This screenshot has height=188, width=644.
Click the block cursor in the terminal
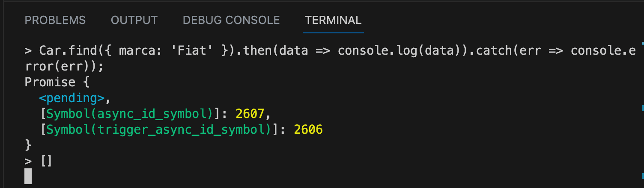click(28, 176)
